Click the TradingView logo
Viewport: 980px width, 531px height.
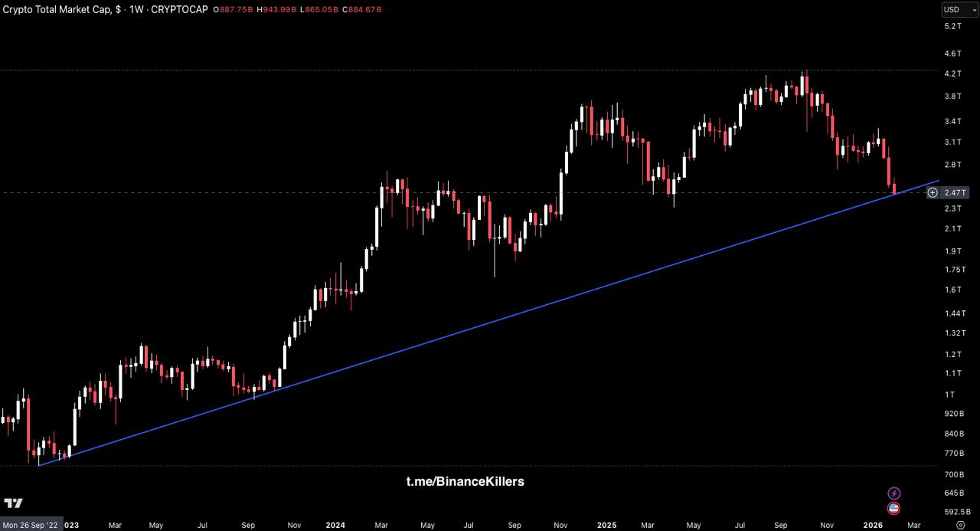[13, 503]
